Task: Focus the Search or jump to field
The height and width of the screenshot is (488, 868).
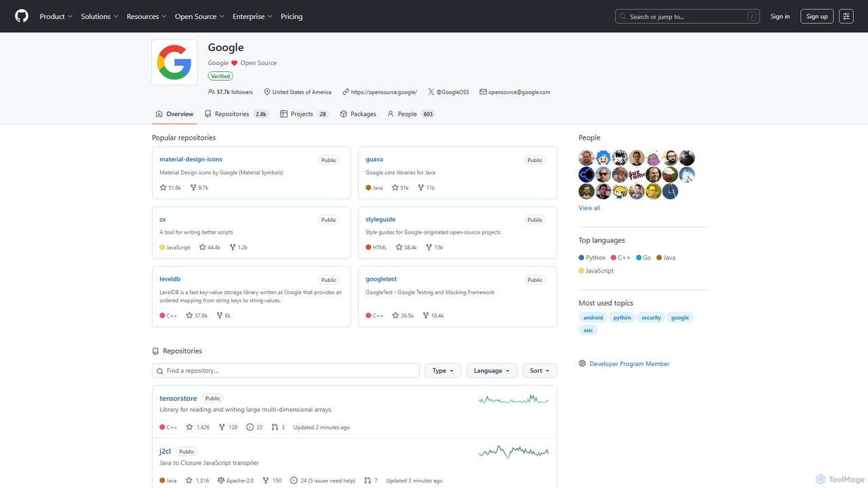Action: click(x=687, y=16)
